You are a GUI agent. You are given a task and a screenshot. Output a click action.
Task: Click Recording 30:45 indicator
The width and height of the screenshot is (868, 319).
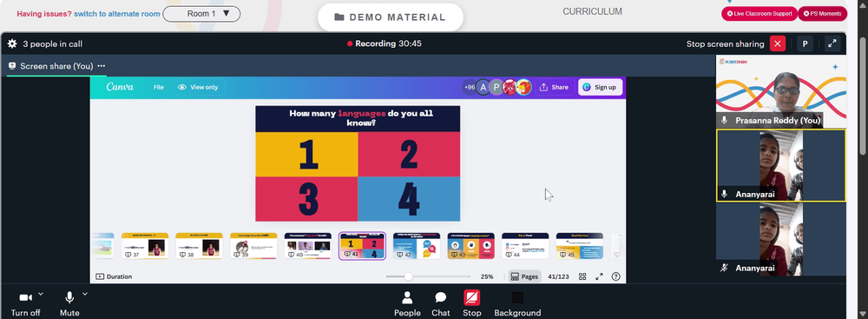click(385, 43)
